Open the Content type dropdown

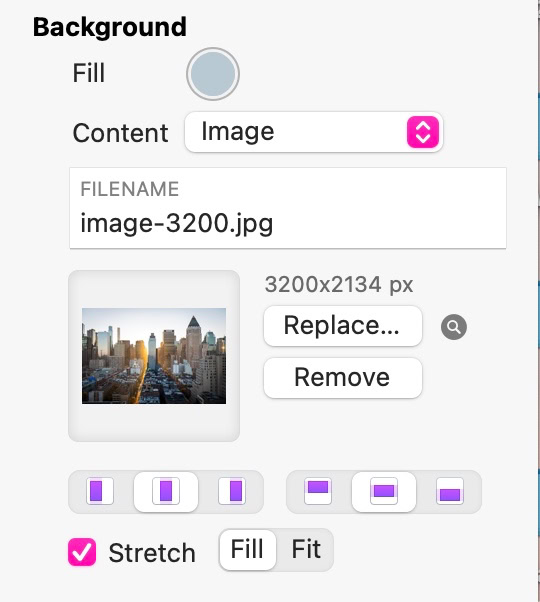click(314, 132)
